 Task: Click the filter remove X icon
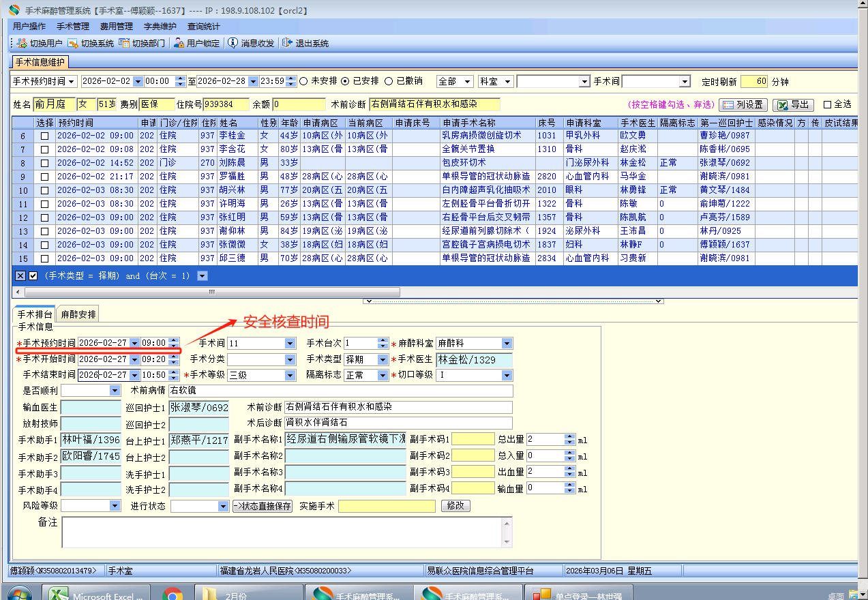coord(20,275)
